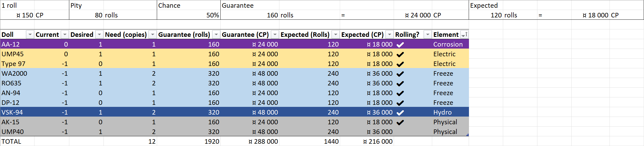
Task: Select the UMP45 doll name cell
Action: coord(17,54)
